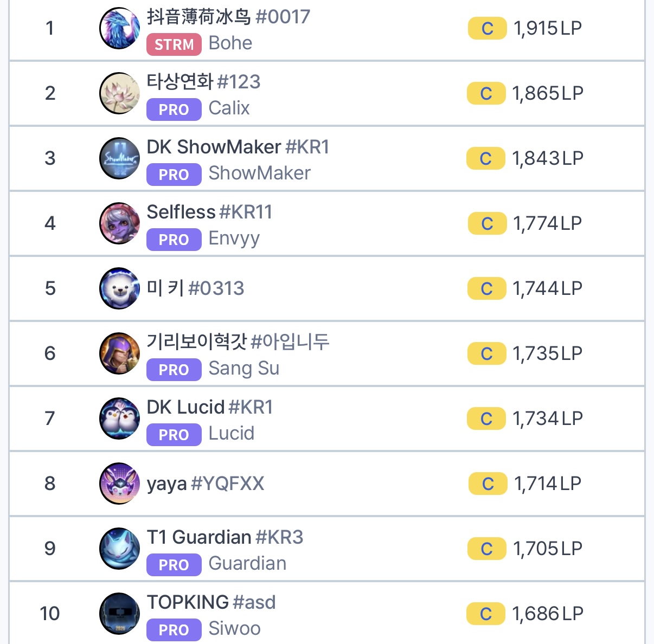Viewport: 654px width, 644px height.
Task: Click the STRM badge next to Bohe
Action: click(174, 44)
